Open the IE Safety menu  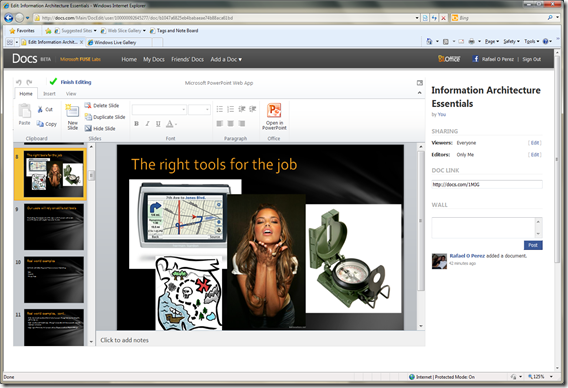tap(511, 41)
